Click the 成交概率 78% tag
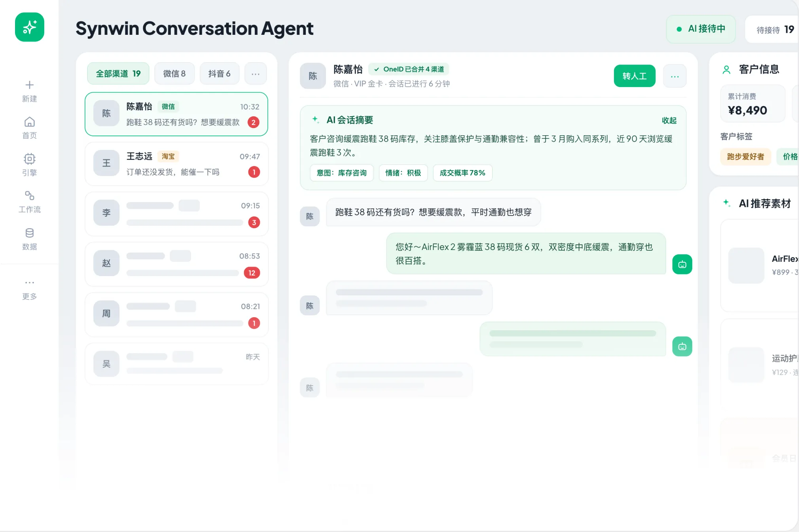The image size is (799, 532). point(462,173)
